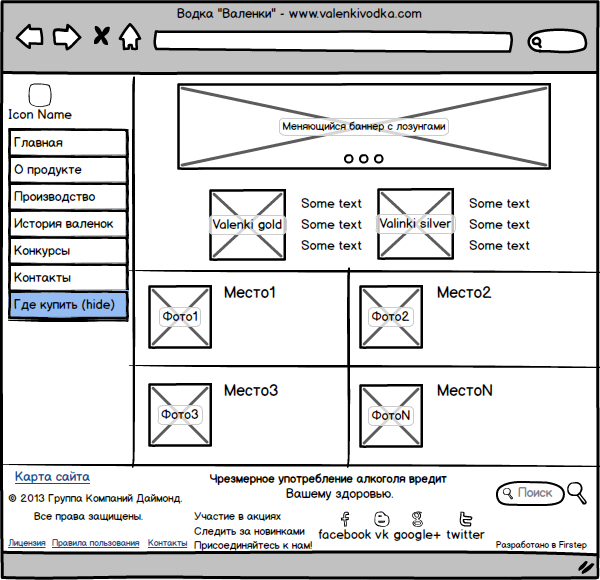Click the site logo icon placeholder
The height and width of the screenshot is (580, 600).
pyautogui.click(x=40, y=95)
